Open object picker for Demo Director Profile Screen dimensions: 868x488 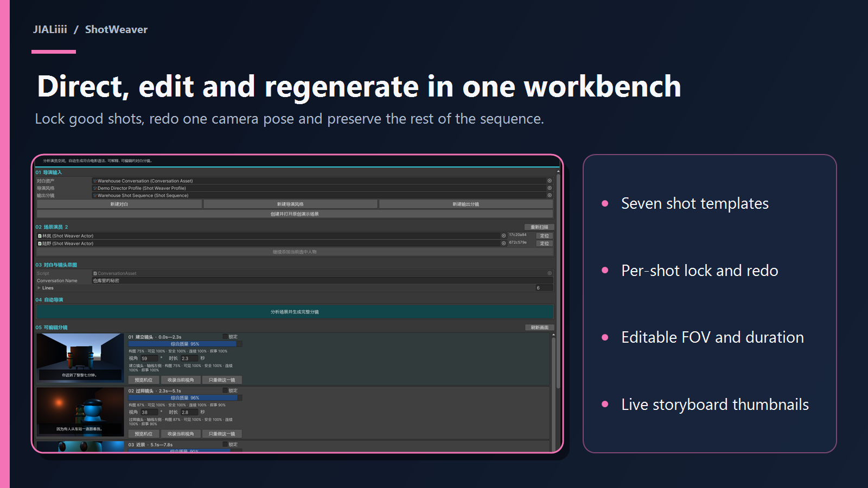(550, 188)
